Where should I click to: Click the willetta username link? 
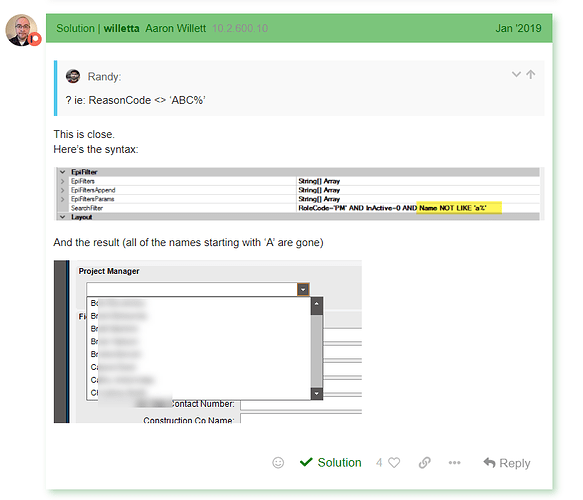121,28
